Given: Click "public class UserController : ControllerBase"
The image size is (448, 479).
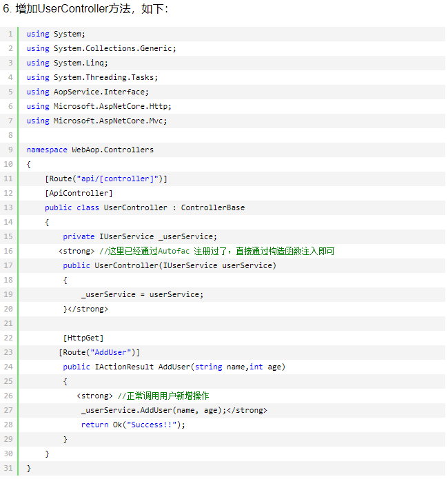Looking at the screenshot, I should (145, 207).
